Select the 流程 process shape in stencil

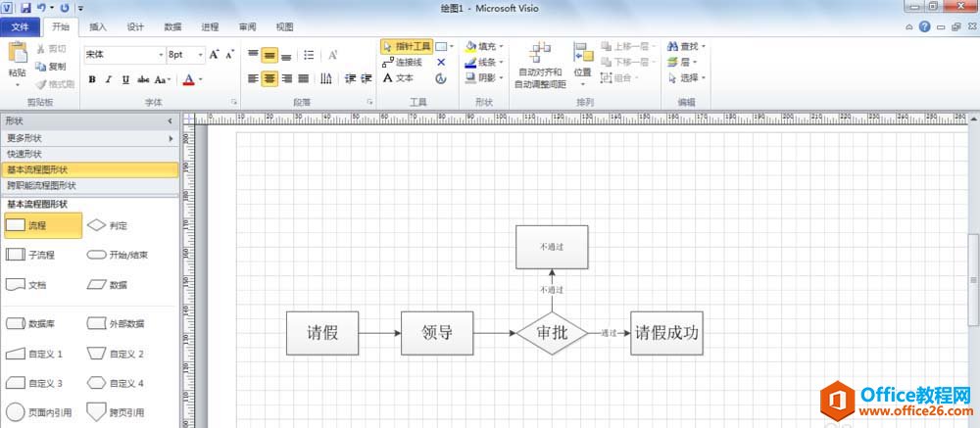tap(43, 225)
